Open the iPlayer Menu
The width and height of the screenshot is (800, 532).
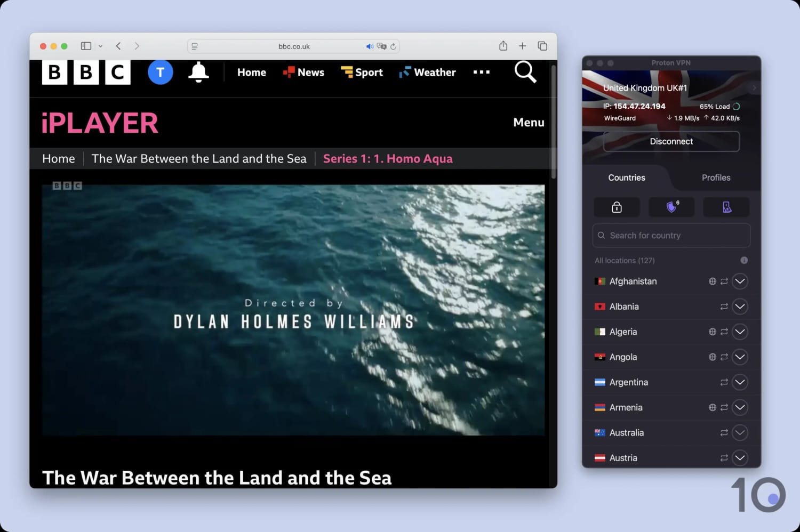click(529, 122)
